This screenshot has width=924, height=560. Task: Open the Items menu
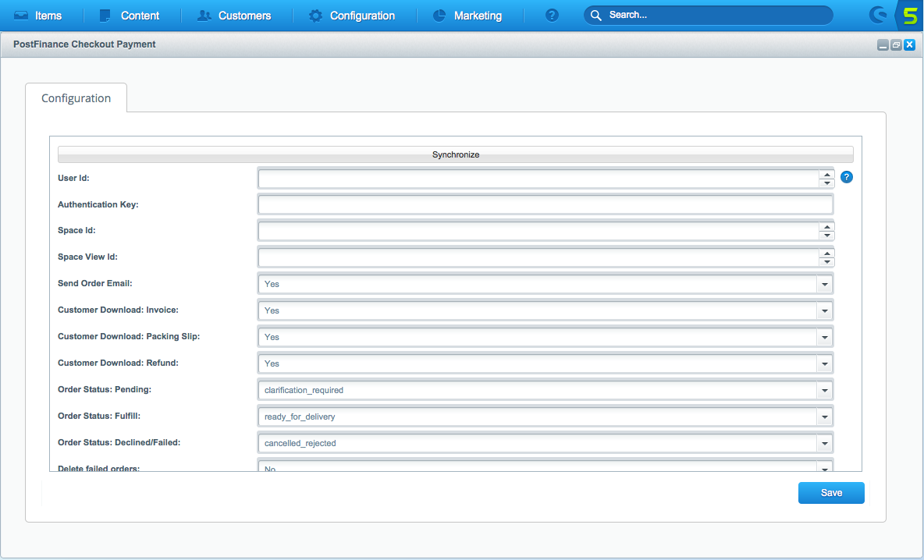click(37, 16)
